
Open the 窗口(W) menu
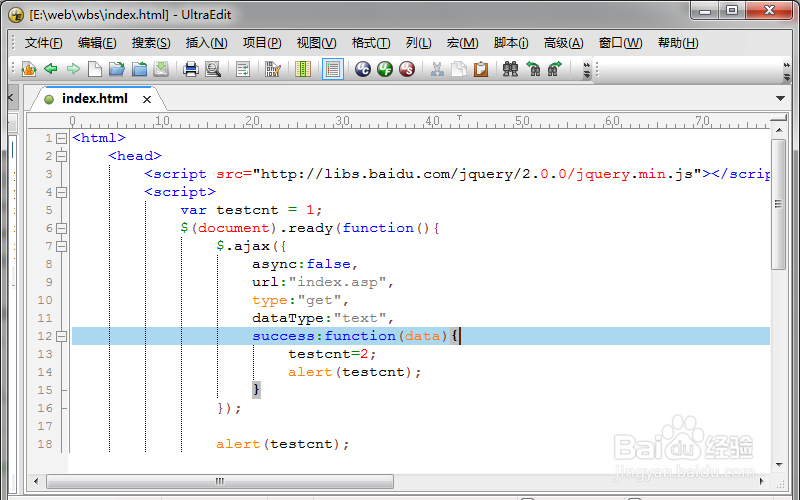pos(620,43)
